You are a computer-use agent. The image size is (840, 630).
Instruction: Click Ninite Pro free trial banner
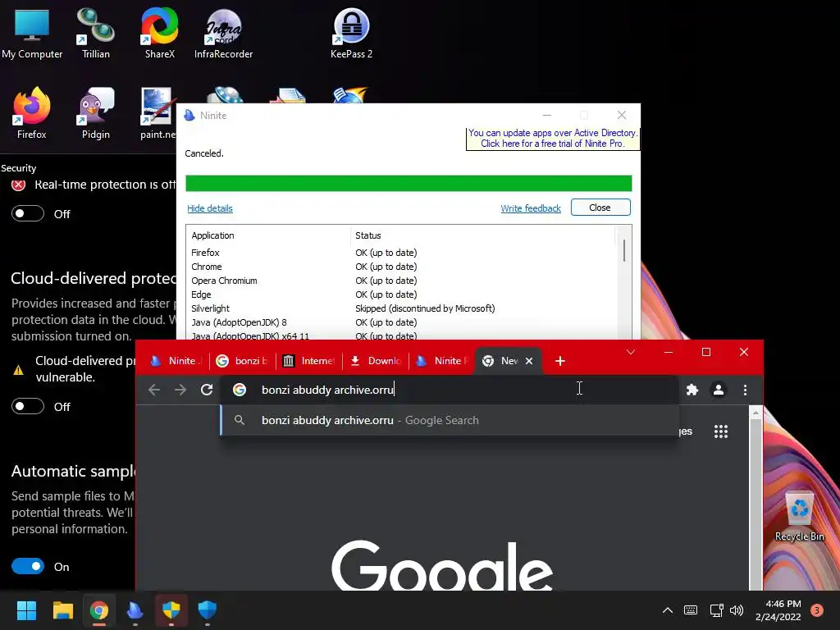point(553,138)
